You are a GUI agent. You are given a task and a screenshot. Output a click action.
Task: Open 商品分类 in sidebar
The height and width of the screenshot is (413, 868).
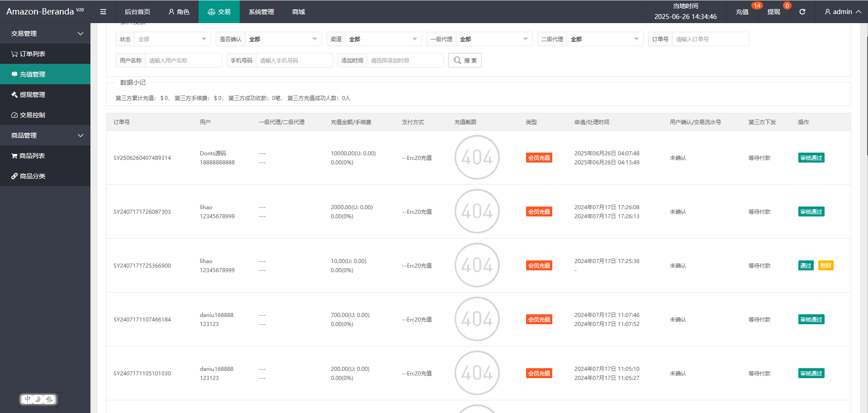[45, 176]
